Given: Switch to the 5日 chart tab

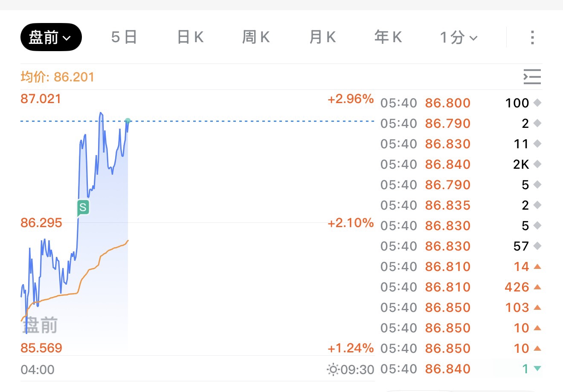Looking at the screenshot, I should pos(124,37).
